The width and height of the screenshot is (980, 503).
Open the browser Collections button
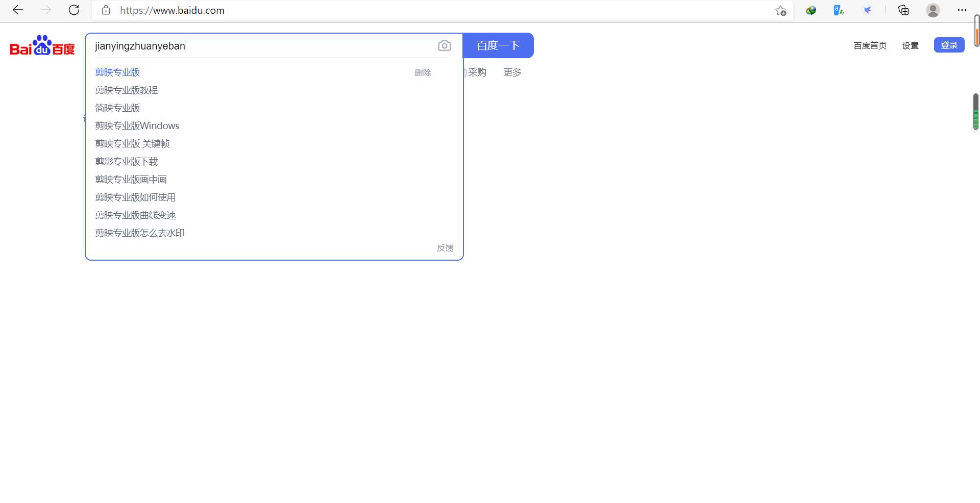coord(903,10)
